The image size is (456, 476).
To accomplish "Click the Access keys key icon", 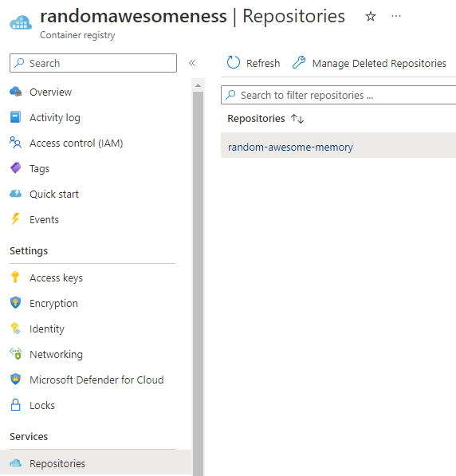I will pyautogui.click(x=15, y=277).
